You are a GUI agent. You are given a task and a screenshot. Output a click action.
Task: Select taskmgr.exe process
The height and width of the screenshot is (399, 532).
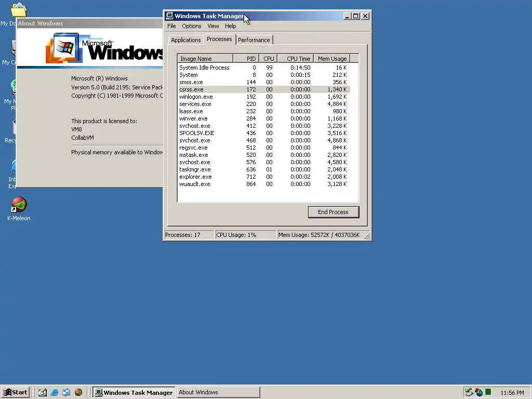tap(263, 170)
